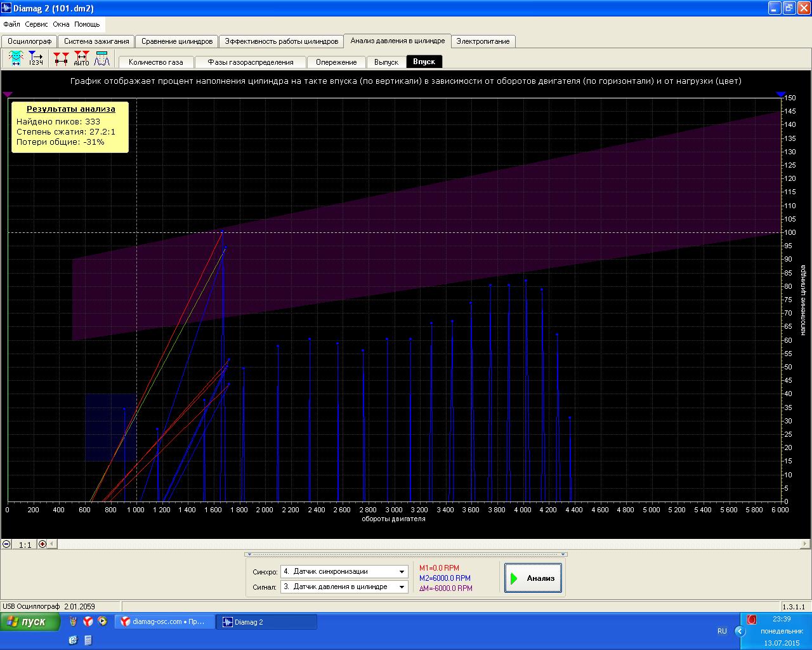Click the red antivirus tray icon
812x650 pixels.
click(x=752, y=620)
